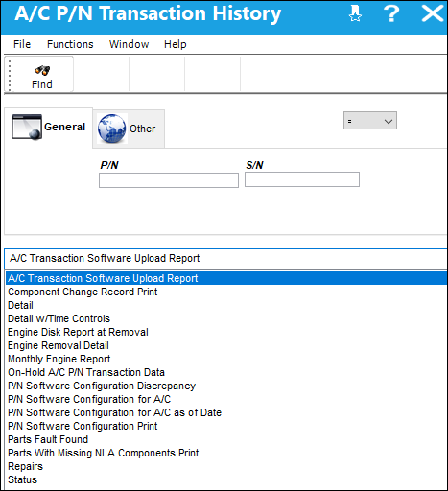The image size is (448, 491).
Task: Click into the S/N input field
Action: [302, 179]
